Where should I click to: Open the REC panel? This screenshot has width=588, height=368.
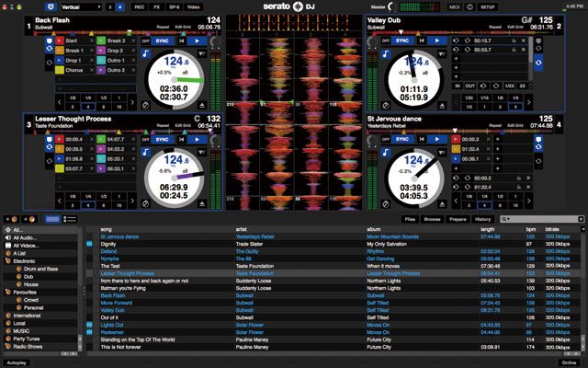tap(139, 6)
